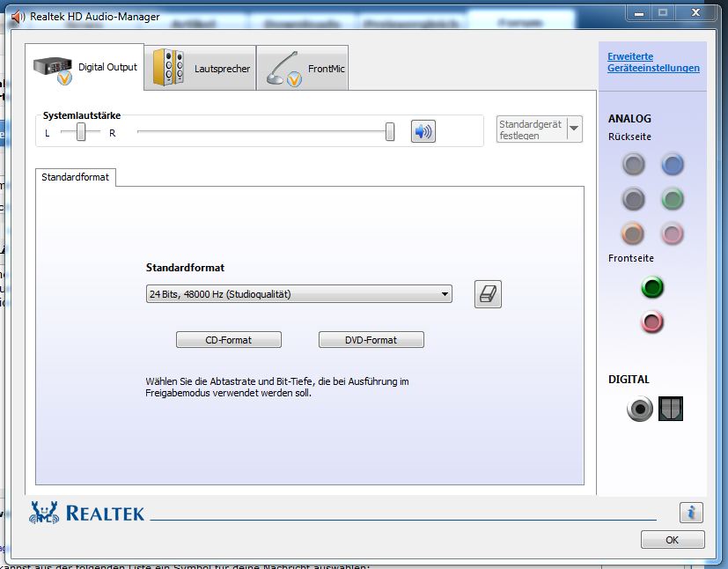Click the rear blue analog jack
The height and width of the screenshot is (569, 728).
tap(672, 164)
